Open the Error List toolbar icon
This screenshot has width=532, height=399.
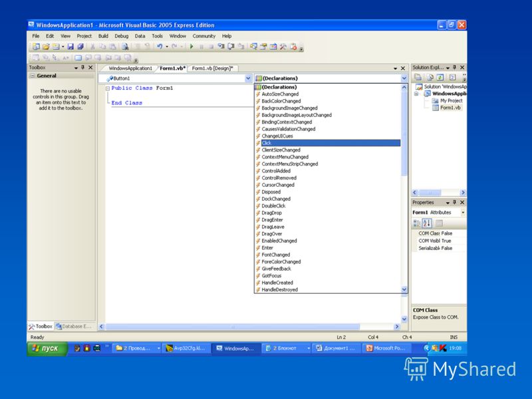(x=293, y=47)
